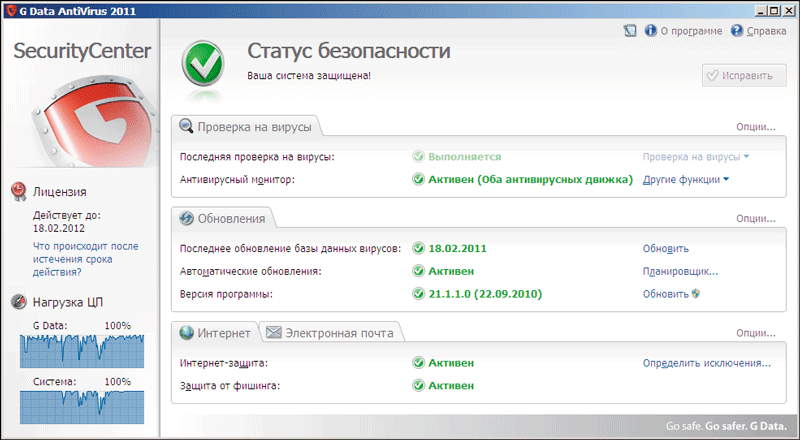Viewport: 800px width, 440px height.
Task: Click the Система CPU load graph
Action: point(82,407)
